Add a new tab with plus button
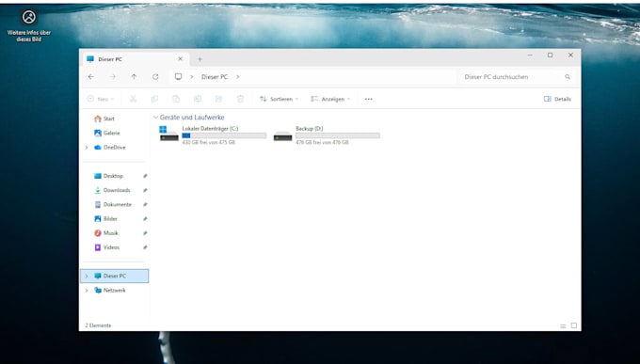Screen dimensions: 640x364 point(200,59)
